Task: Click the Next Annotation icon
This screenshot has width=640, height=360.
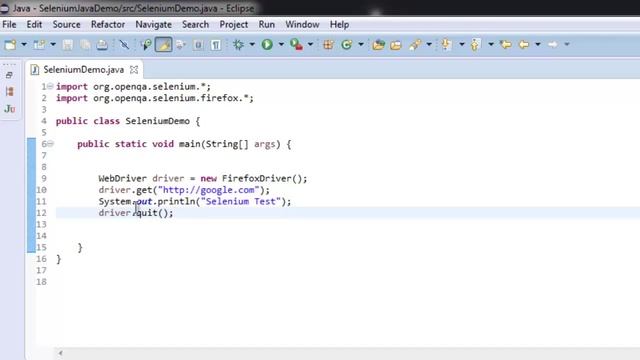Action: pyautogui.click(x=447, y=44)
